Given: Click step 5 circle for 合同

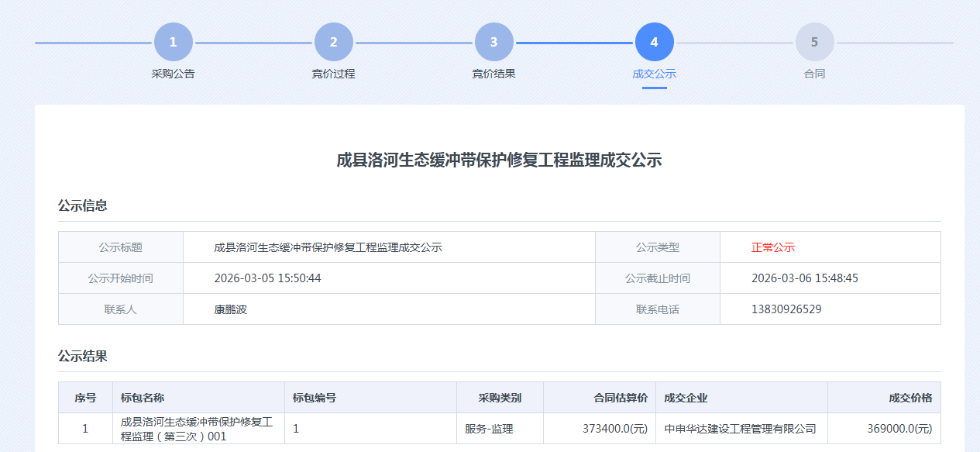Looking at the screenshot, I should click(x=814, y=42).
